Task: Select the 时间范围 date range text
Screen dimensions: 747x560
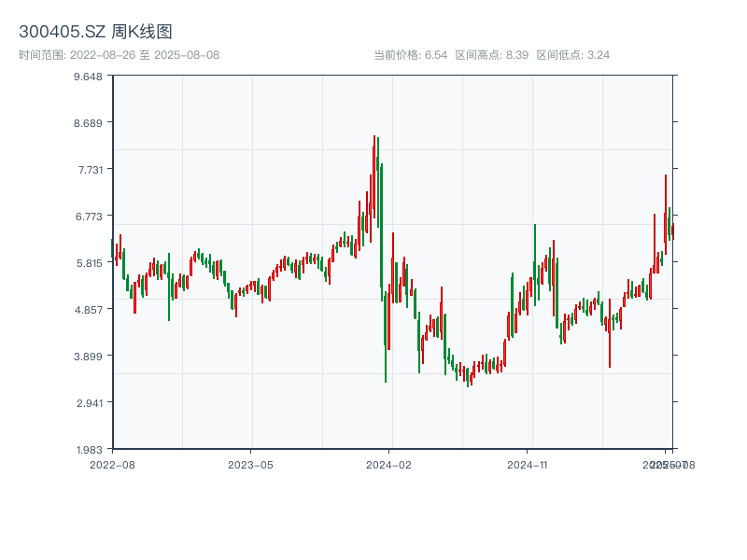Action: 120,55
